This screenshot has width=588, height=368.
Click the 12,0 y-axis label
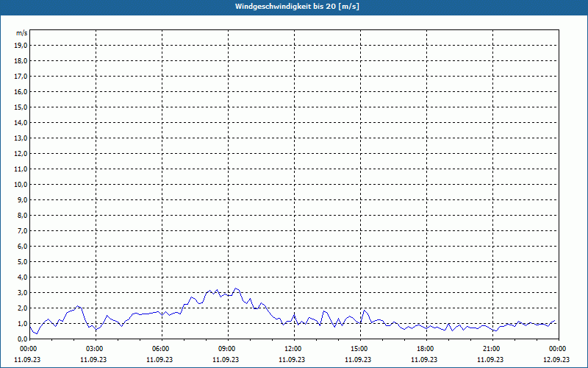click(21, 154)
